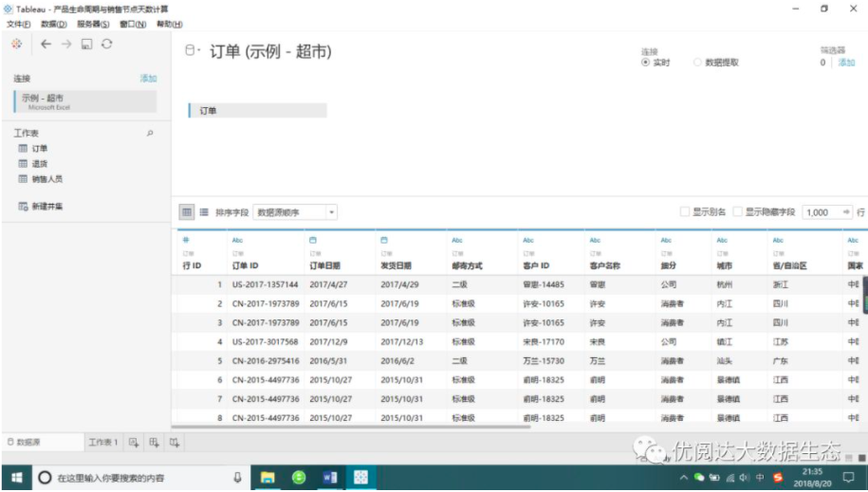The image size is (868, 492).
Task: Click the search worksheets magnifier icon
Action: 150,134
